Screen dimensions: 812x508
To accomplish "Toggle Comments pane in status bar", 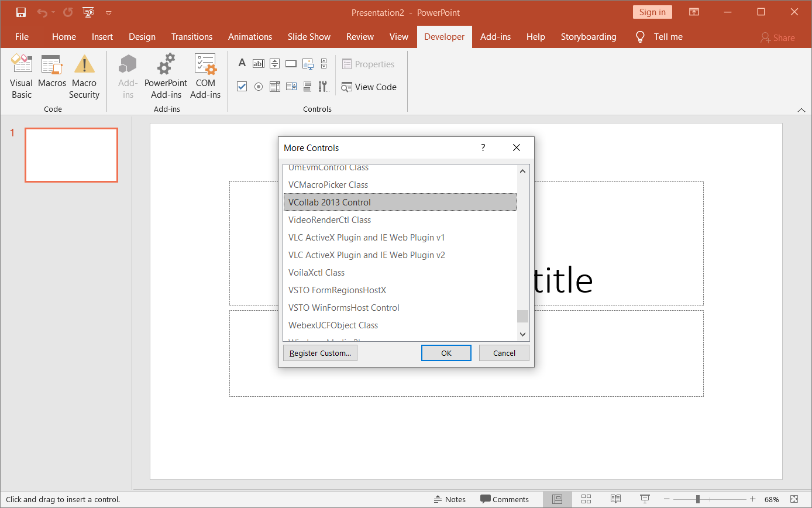I will point(504,499).
